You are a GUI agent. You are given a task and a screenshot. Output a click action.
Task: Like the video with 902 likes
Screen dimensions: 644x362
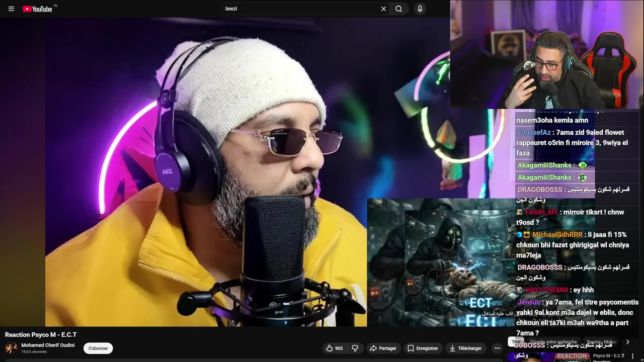pos(335,348)
